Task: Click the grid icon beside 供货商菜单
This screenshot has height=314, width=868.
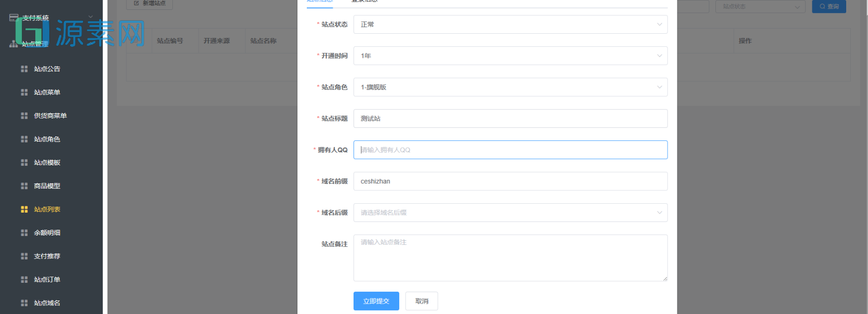Action: pos(24,115)
